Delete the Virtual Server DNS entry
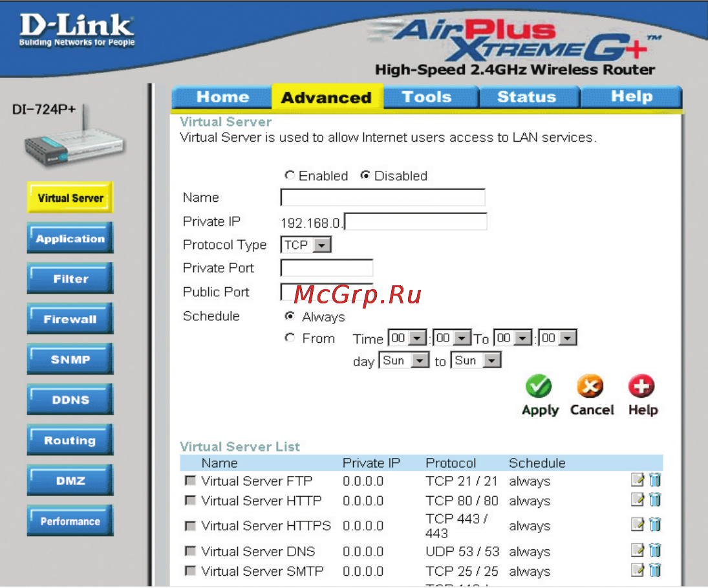Viewport: 708px width, 588px height. 655,550
